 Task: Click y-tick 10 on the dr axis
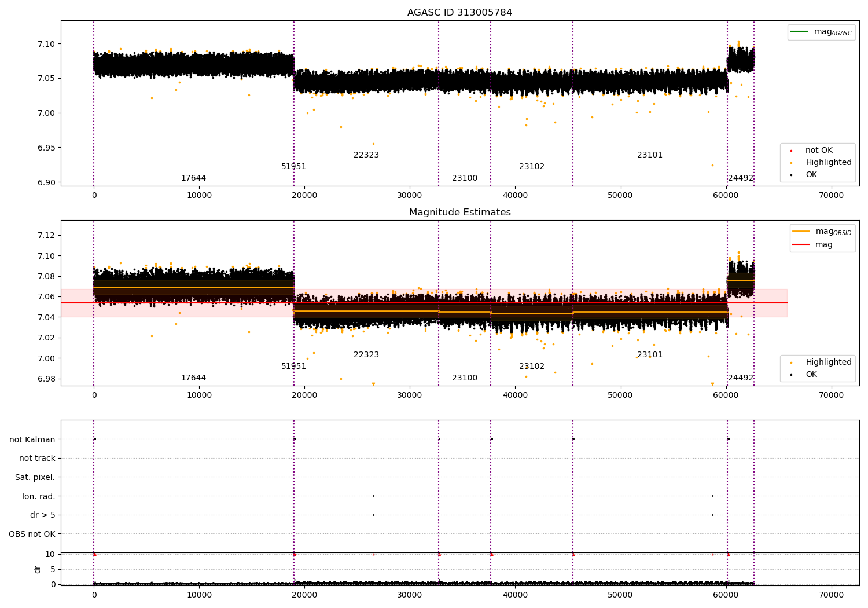[50, 555]
